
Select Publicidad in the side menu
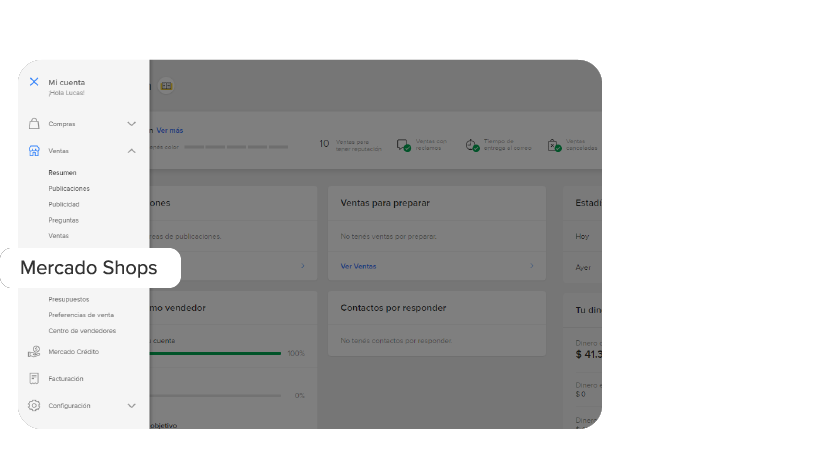[64, 204]
